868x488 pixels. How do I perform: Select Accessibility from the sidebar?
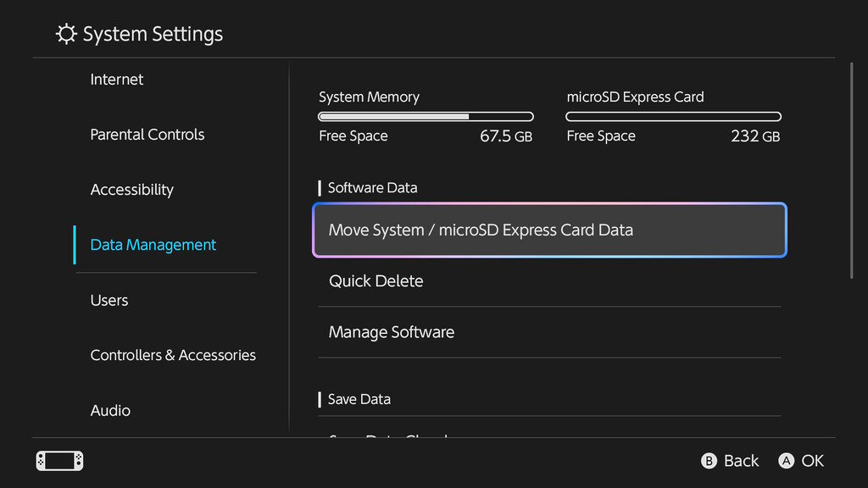[x=132, y=190]
